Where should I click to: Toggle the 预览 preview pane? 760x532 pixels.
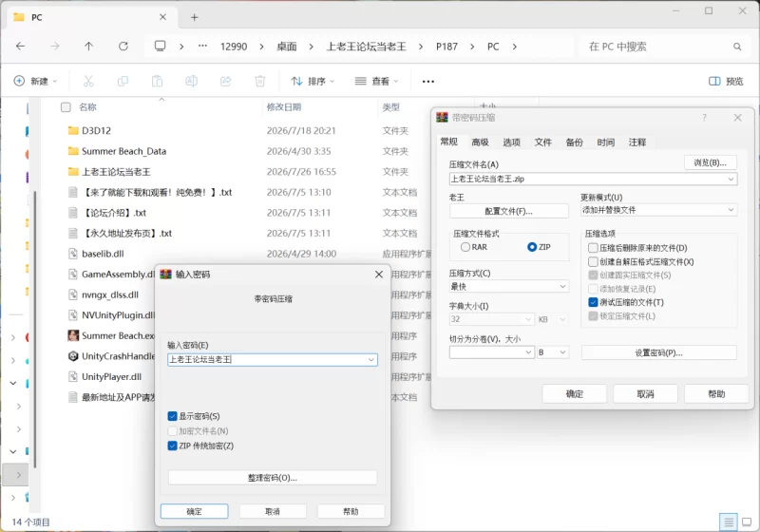(726, 81)
